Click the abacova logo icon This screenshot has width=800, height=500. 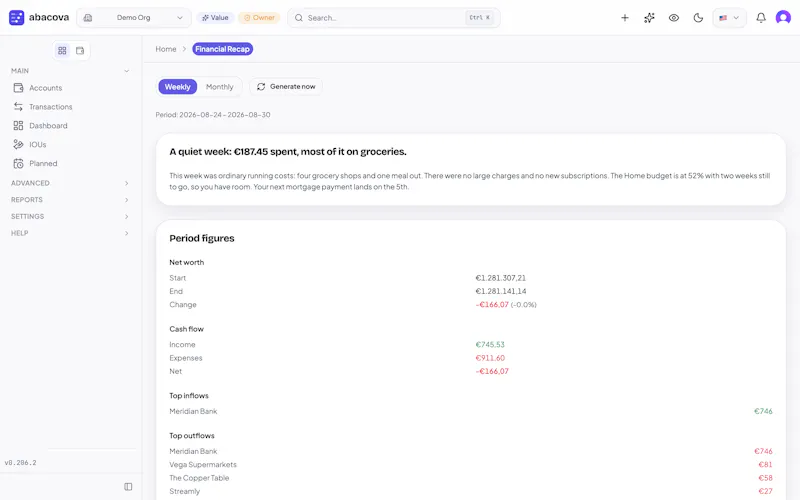pos(16,17)
